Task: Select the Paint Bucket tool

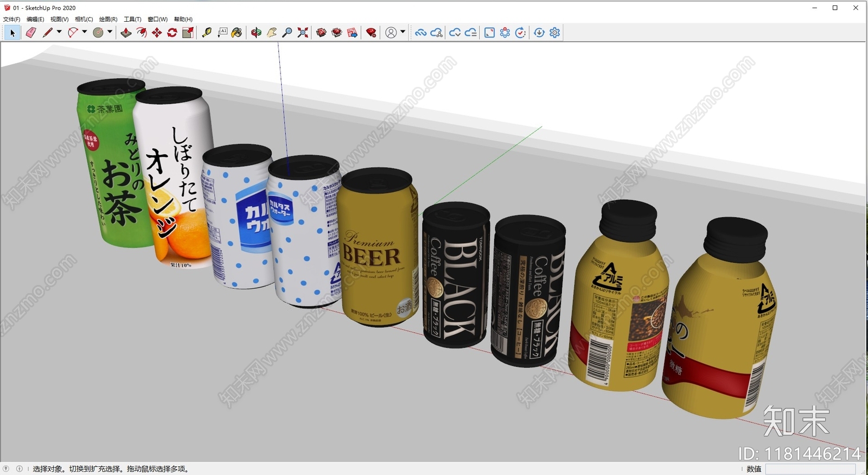Action: [x=237, y=33]
